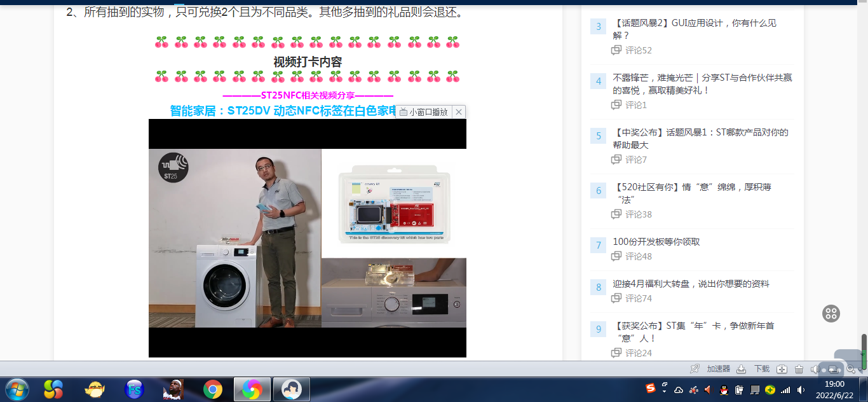Click the comment icon next to 评论24
The width and height of the screenshot is (868, 402).
[x=616, y=353]
